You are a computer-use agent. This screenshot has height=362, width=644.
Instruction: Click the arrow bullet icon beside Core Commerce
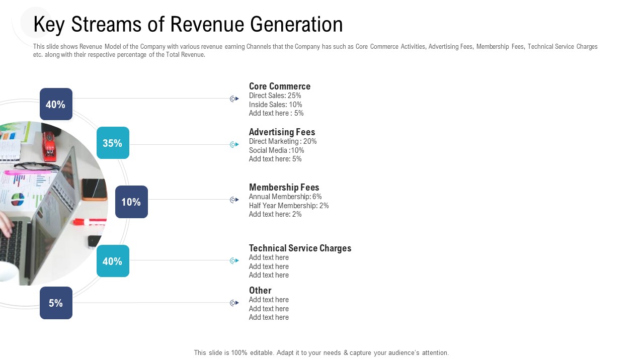point(234,99)
